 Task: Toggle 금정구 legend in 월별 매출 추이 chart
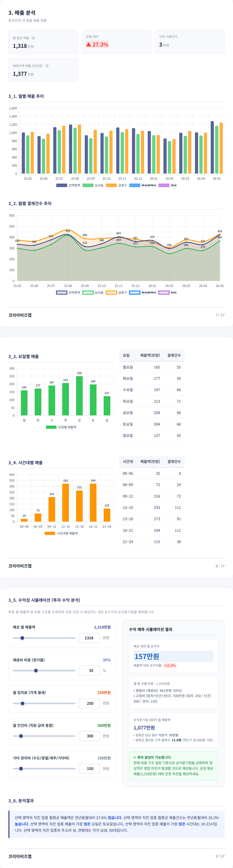tap(116, 185)
